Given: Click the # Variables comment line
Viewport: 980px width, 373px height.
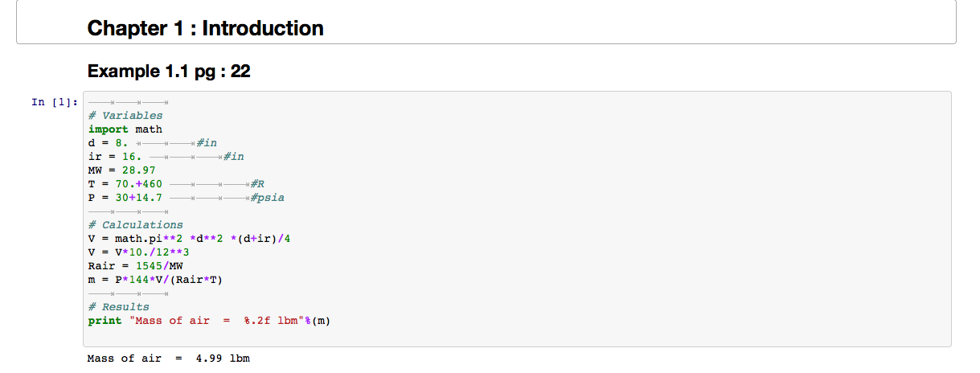Looking at the screenshot, I should (125, 116).
